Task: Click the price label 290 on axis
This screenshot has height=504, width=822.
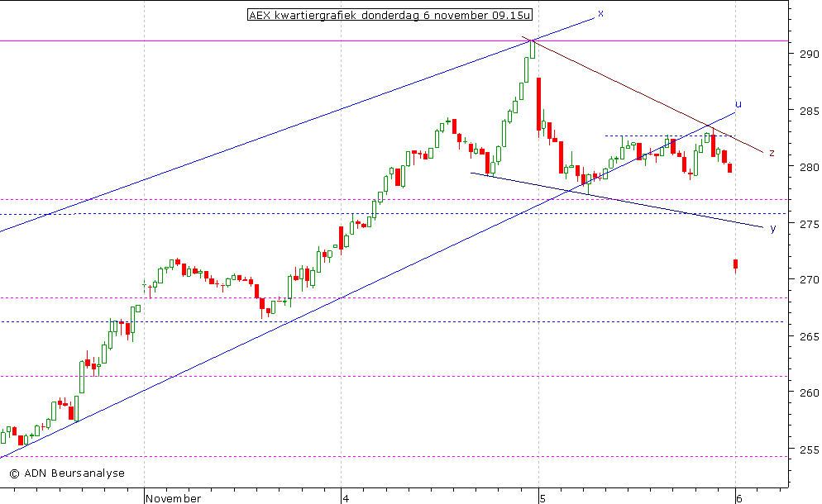Action: click(809, 54)
